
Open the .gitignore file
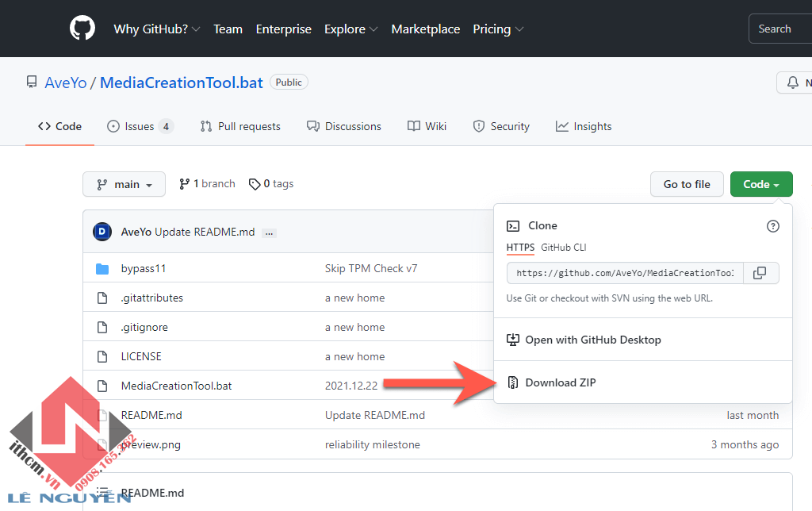(x=144, y=327)
